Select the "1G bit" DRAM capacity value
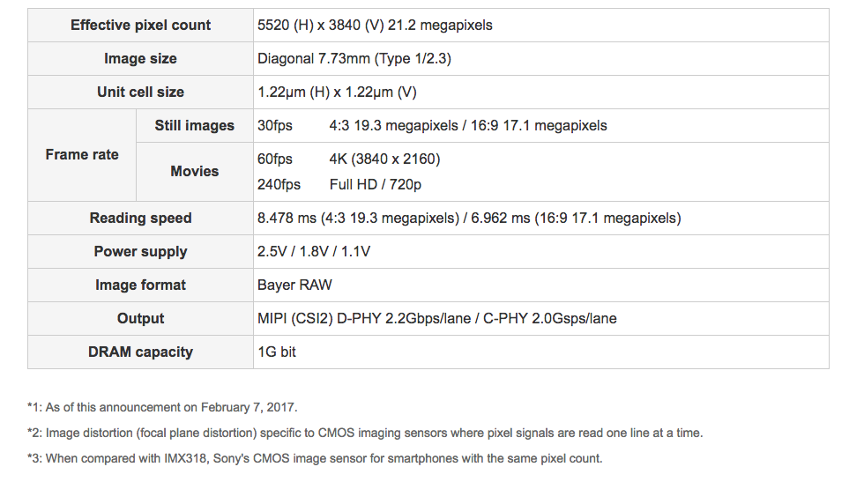This screenshot has width=849, height=504. click(x=277, y=352)
